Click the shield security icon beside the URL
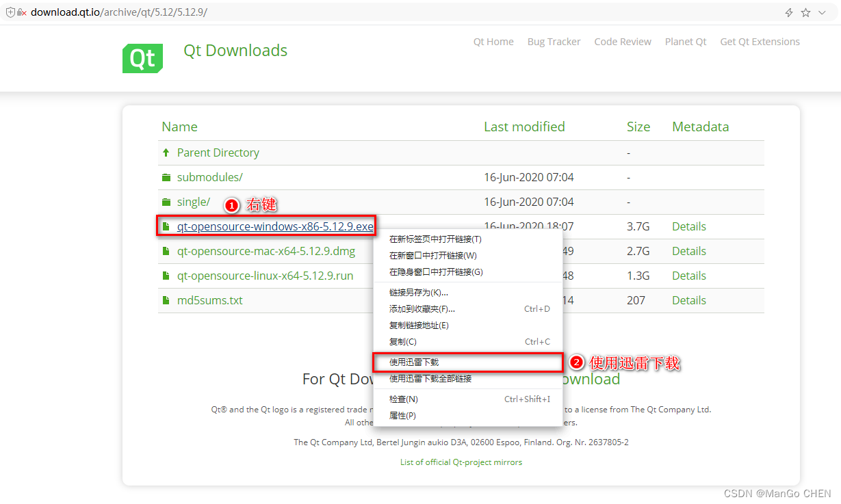The height and width of the screenshot is (504, 841). [x=10, y=12]
